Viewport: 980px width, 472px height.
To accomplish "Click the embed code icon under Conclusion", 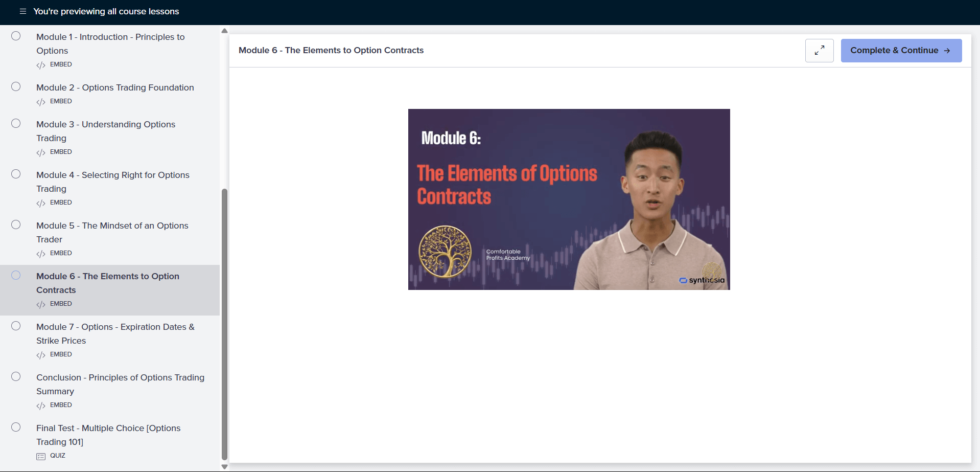I will point(41,406).
